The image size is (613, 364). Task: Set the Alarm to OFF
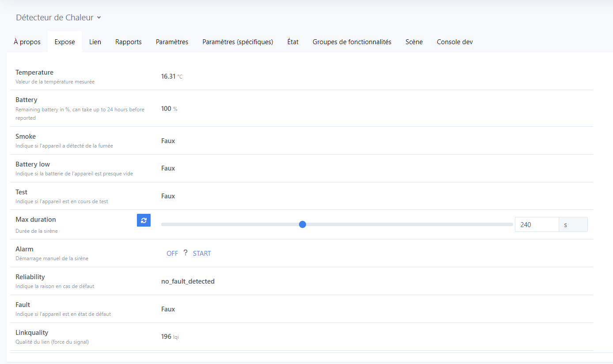coord(172,254)
